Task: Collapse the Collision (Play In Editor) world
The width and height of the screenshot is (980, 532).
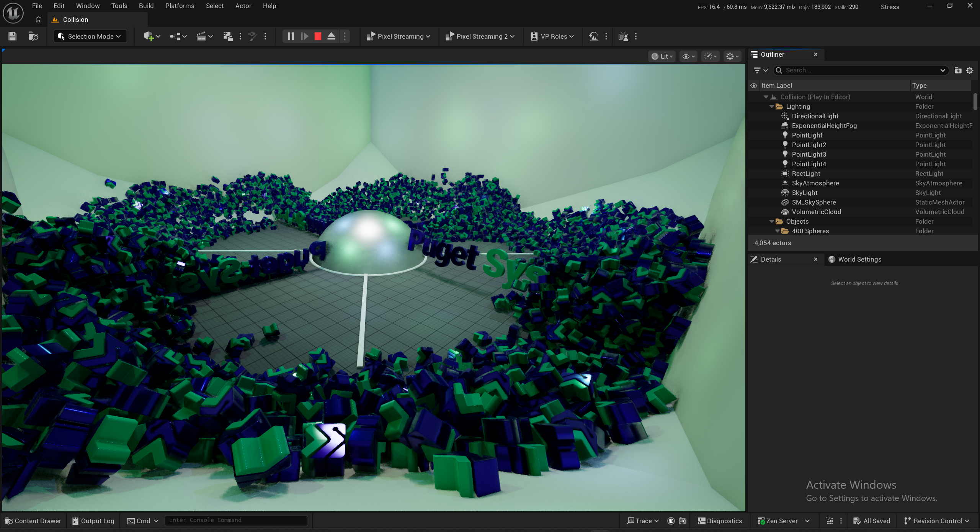Action: tap(766, 97)
